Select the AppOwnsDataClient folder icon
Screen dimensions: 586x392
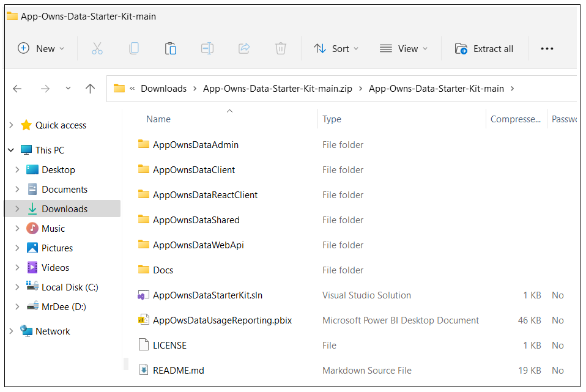pos(144,169)
